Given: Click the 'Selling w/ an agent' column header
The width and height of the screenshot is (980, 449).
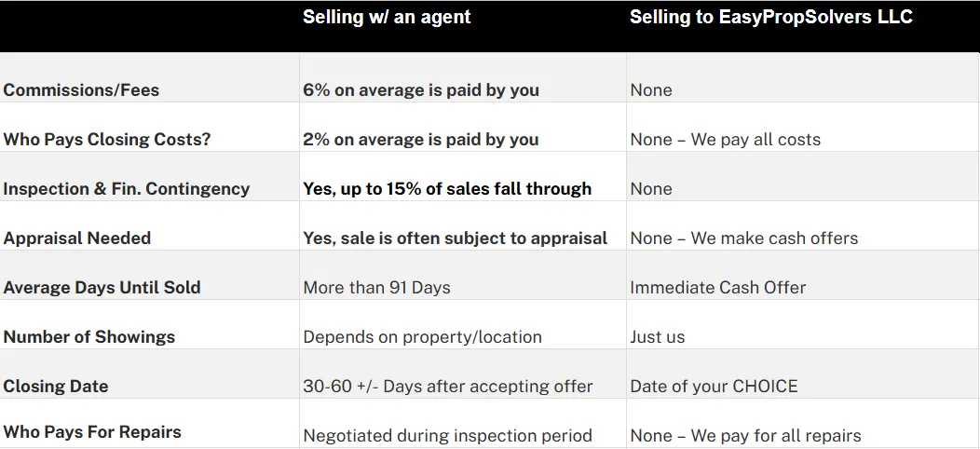Looking at the screenshot, I should [387, 17].
